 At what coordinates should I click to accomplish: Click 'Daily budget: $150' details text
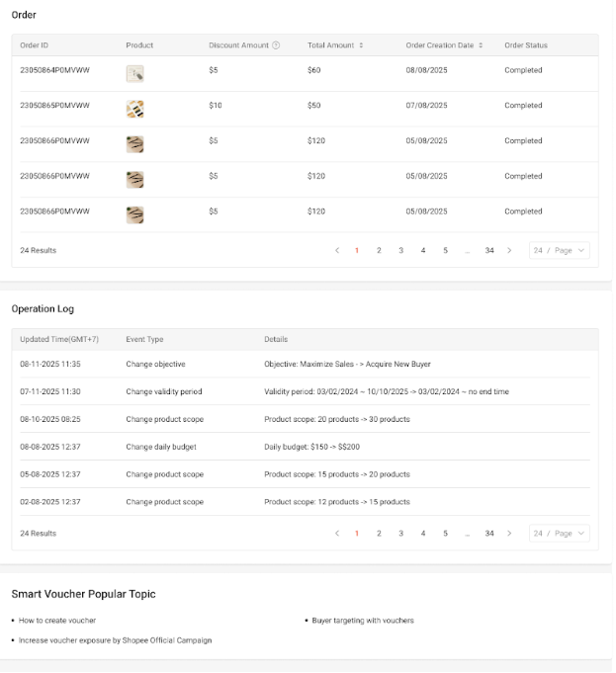[x=311, y=447]
